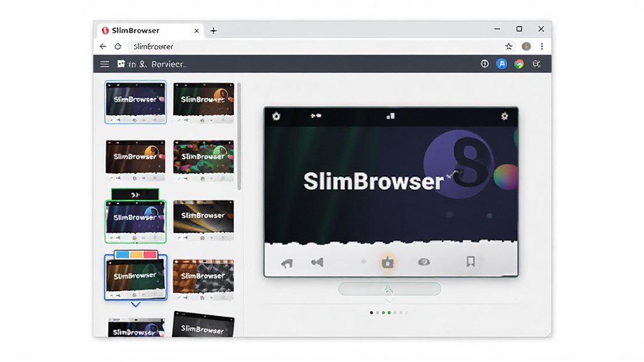
Task: Click the green-outlined pill button with person icon
Action: coord(390,289)
